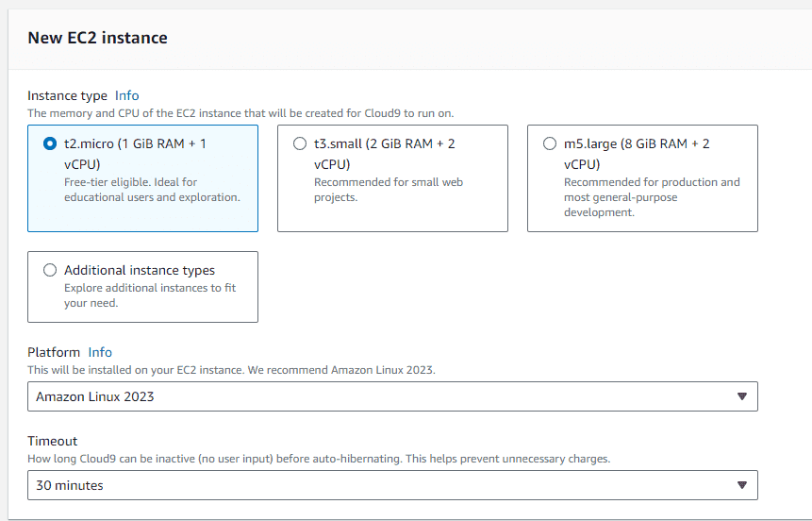Click the t3.small card description text
Image resolution: width=812 pixels, height=521 pixels.
coord(389,190)
